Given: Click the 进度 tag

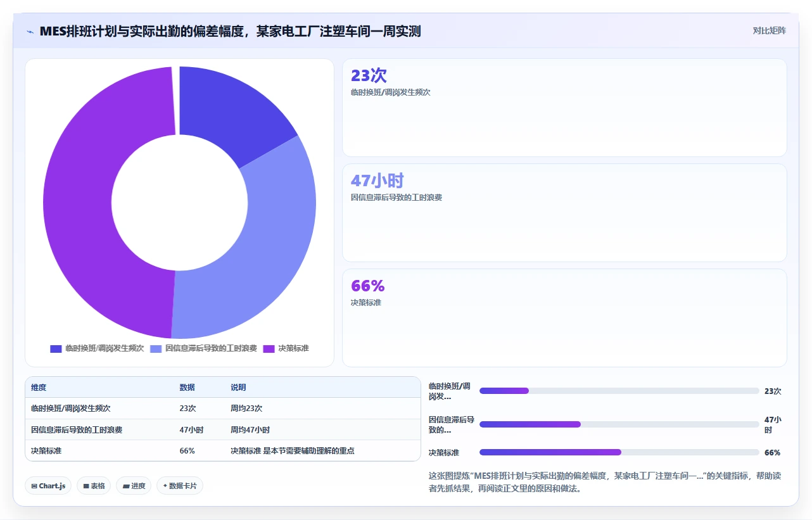Looking at the screenshot, I should [134, 486].
